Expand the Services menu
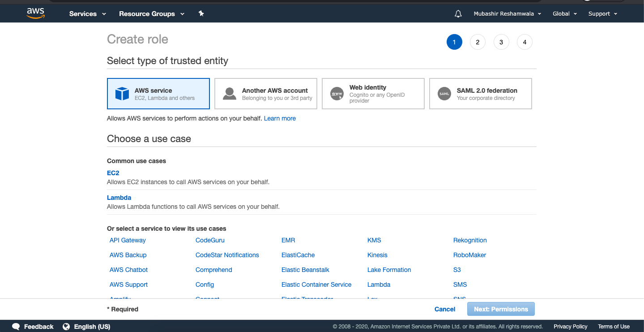Screen dimensions: 644x332 point(88,14)
